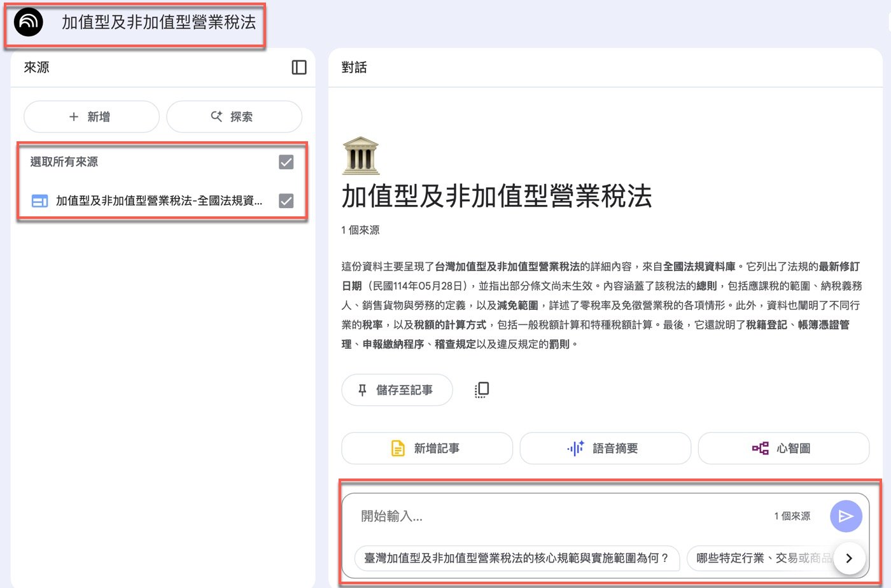Open source 加值型及非加值型營業稅法-全國法規資...
This screenshot has width=891, height=588.
(x=159, y=201)
